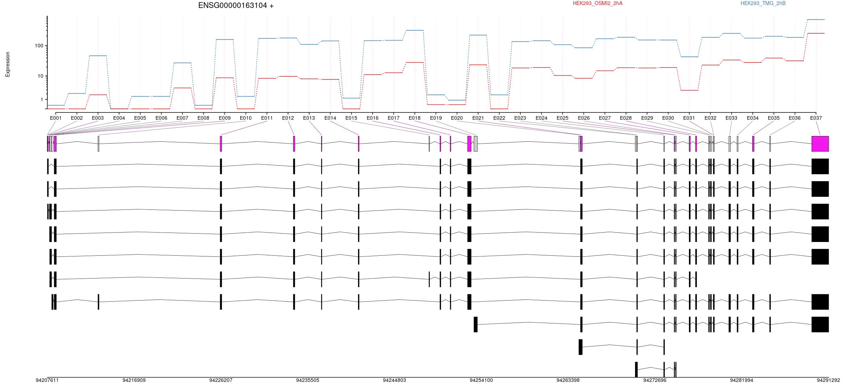Screen dimensions: 868x387
Task: Click exon label E021
Action: (x=478, y=118)
